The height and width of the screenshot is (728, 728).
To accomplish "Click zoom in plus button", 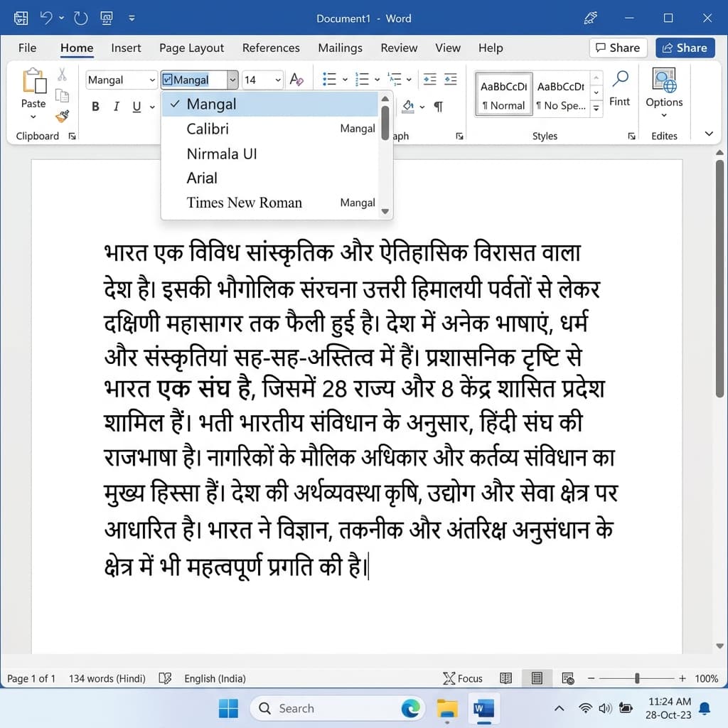I will (682, 678).
